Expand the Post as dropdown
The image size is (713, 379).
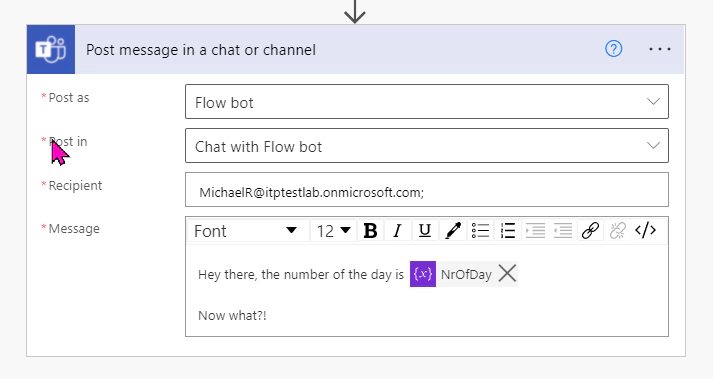coord(427,101)
